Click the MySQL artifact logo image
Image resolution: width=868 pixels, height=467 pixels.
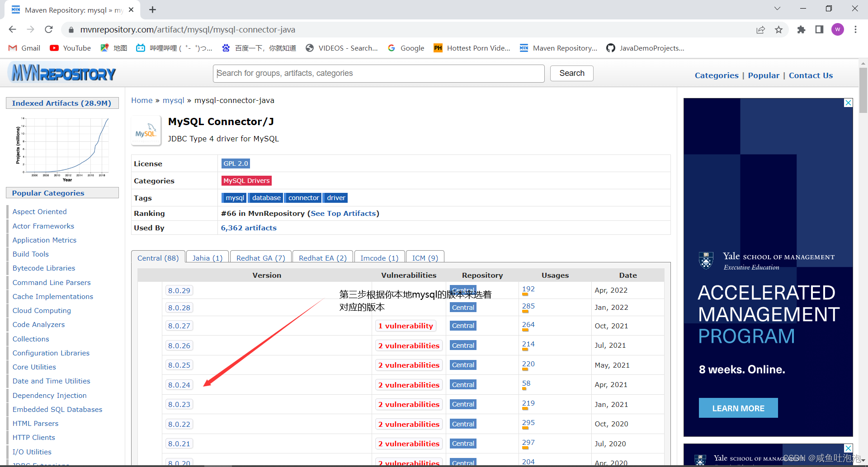146,131
